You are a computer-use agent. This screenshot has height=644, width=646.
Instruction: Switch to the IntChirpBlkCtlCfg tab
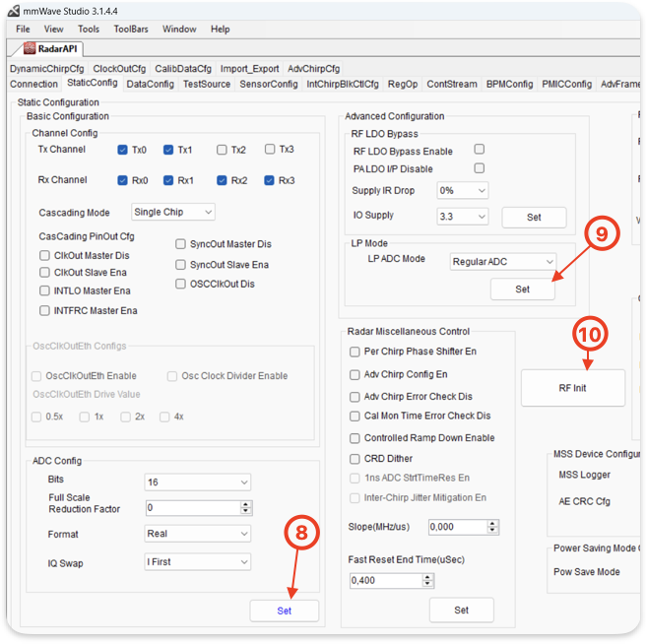(x=343, y=84)
